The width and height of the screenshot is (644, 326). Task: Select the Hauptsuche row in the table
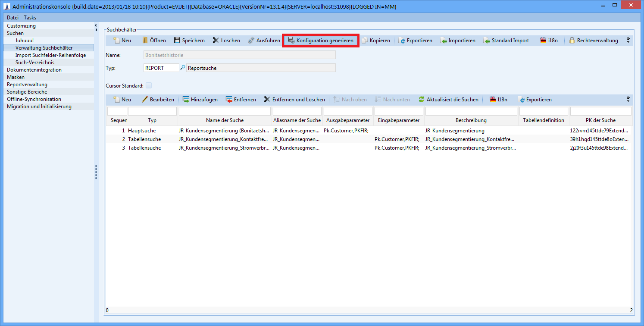tap(142, 130)
